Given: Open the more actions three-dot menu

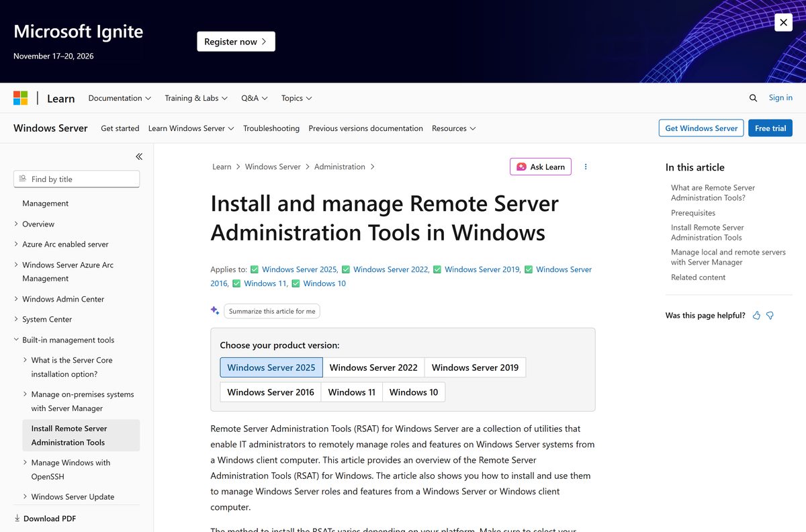Looking at the screenshot, I should click(586, 167).
